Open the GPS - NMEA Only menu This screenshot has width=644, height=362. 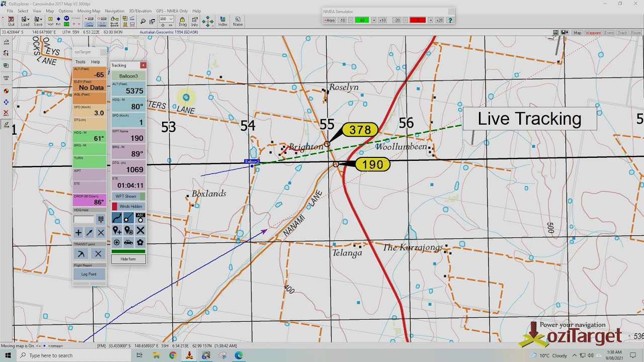point(172,11)
